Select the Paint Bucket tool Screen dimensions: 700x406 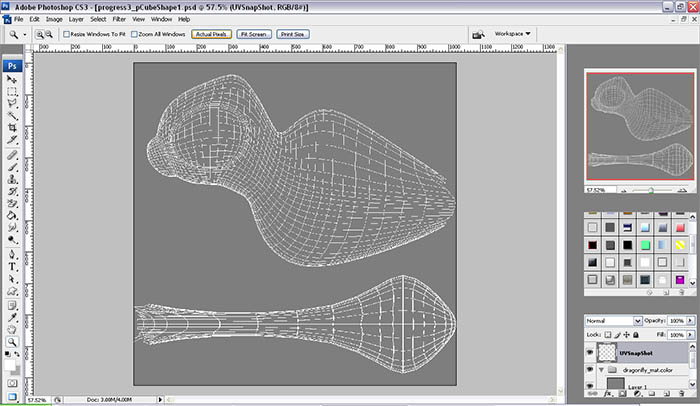[x=12, y=215]
